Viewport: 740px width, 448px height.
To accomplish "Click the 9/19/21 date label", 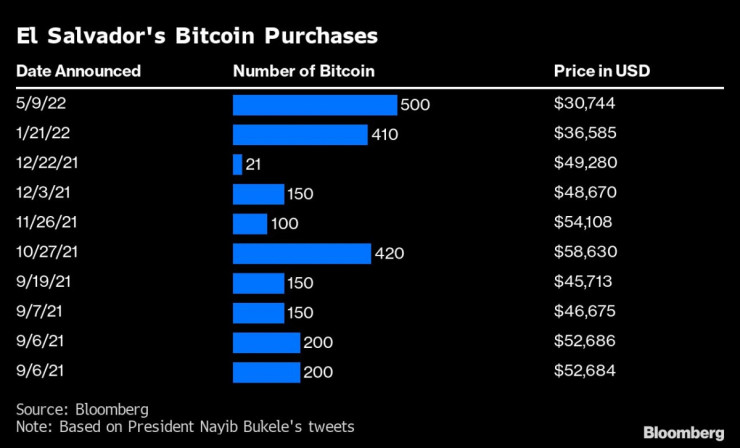I will click(x=40, y=283).
